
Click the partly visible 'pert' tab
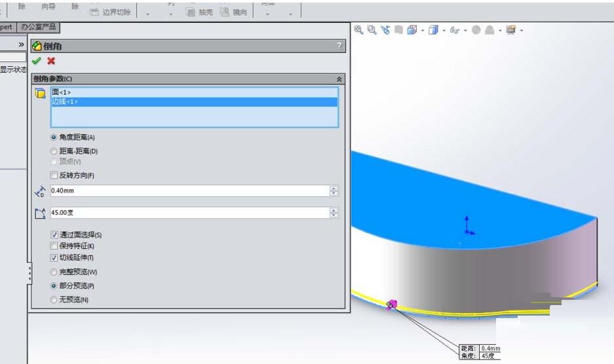coord(7,27)
